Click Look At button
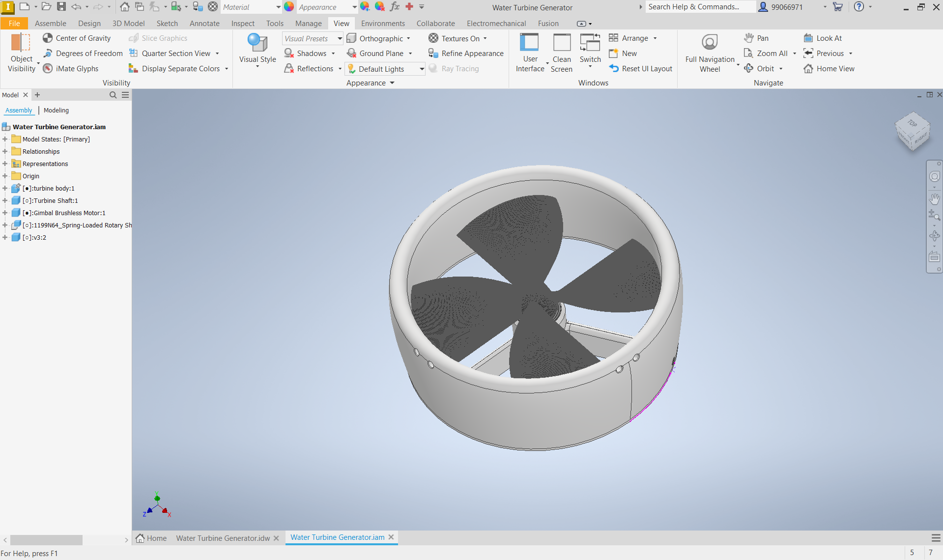Screen dimensions: 943x560 click(x=823, y=38)
